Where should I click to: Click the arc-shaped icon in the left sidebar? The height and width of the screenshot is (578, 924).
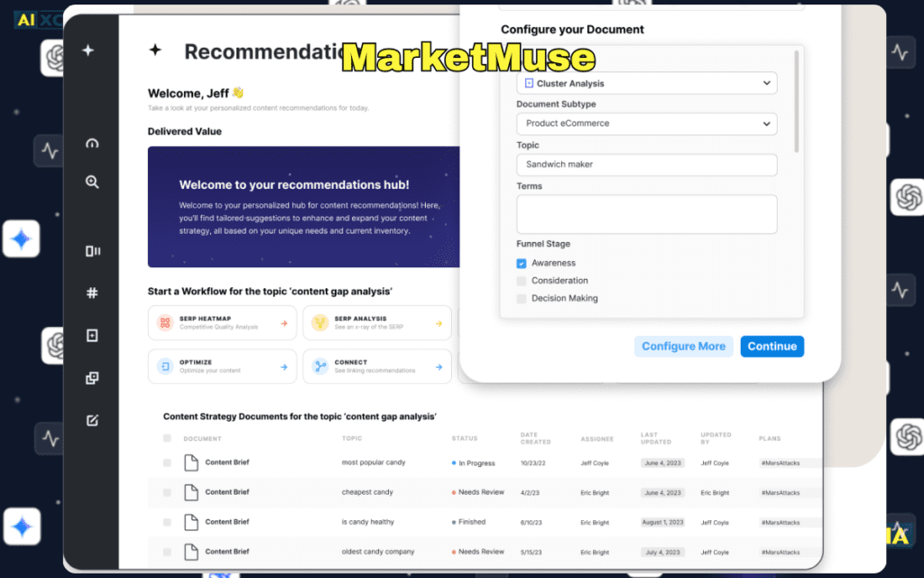(92, 143)
